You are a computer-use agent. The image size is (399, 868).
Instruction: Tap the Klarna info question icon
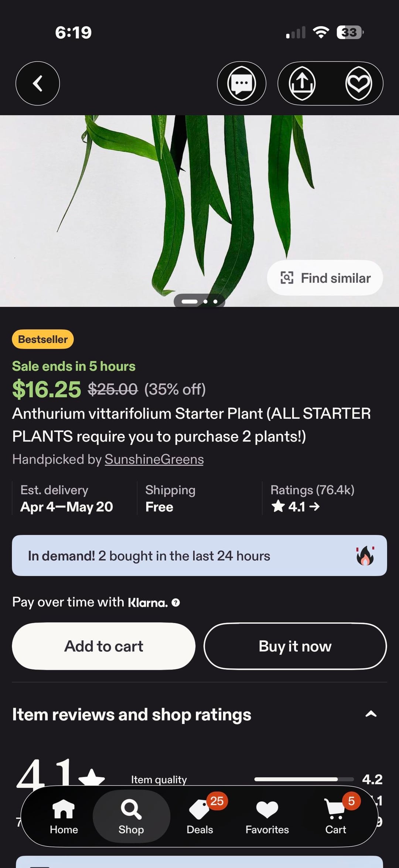(176, 603)
